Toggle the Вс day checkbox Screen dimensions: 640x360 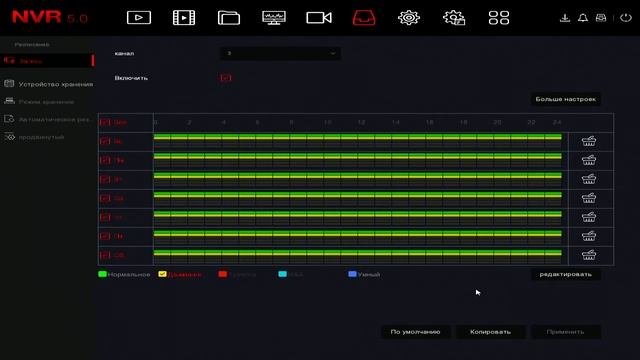point(105,141)
